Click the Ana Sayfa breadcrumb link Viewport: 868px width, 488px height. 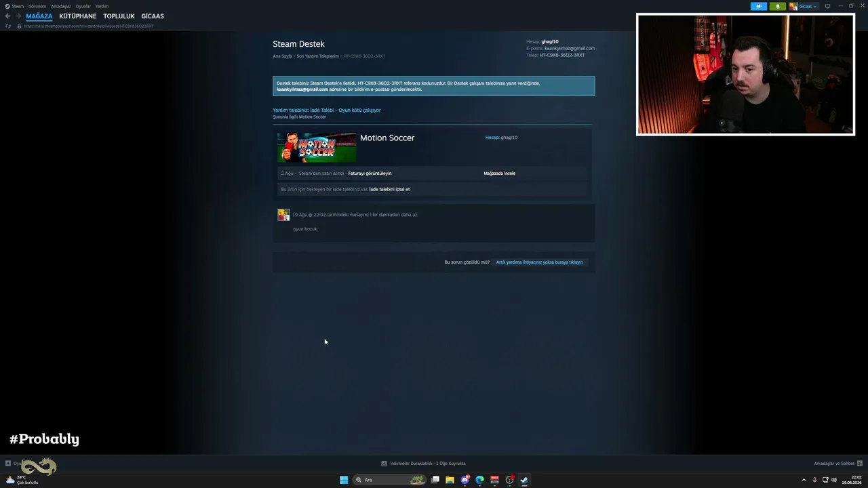[282, 56]
